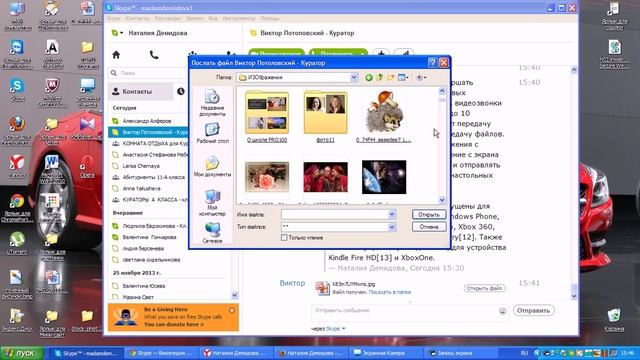Open Yandex browser desktop shortcut
Viewport: 640px width, 360px height.
[x=17, y=167]
